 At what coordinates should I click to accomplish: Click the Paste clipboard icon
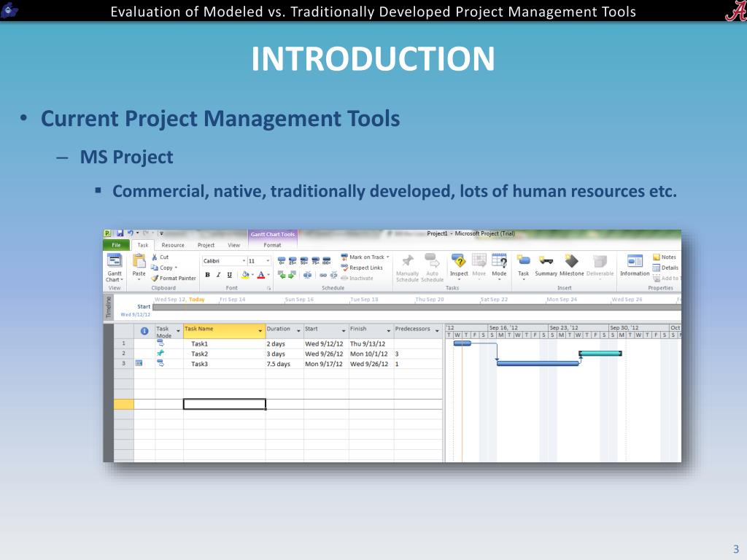coord(139,261)
